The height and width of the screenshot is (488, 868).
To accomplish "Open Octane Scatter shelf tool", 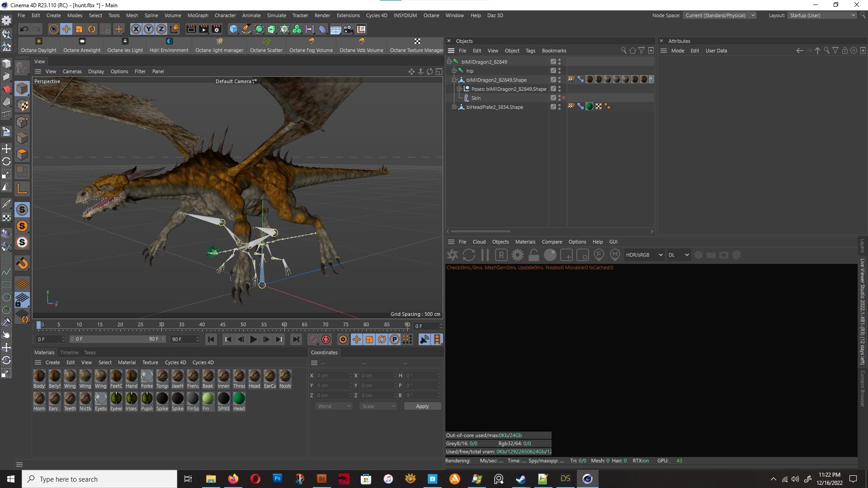I will (x=266, y=45).
